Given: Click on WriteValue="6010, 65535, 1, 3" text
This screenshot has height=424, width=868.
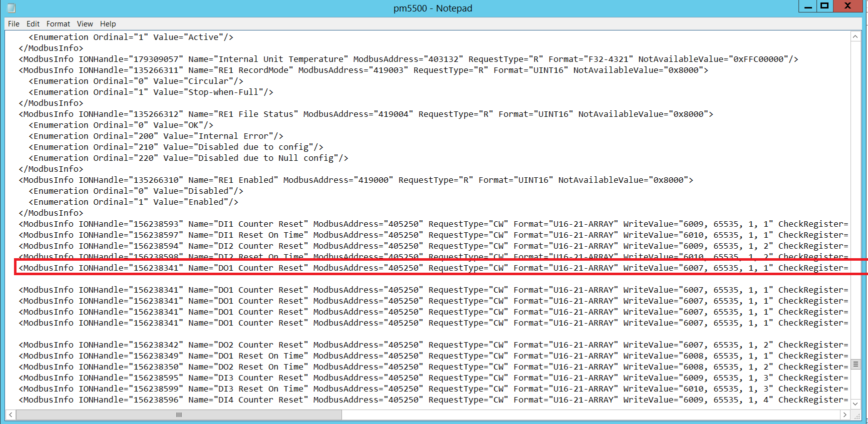Looking at the screenshot, I should click(x=698, y=389).
